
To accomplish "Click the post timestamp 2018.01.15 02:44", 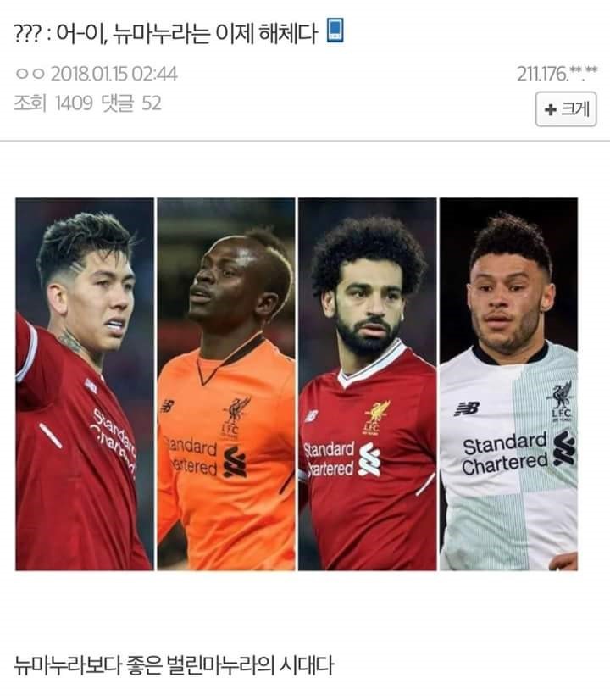I will [x=114, y=74].
